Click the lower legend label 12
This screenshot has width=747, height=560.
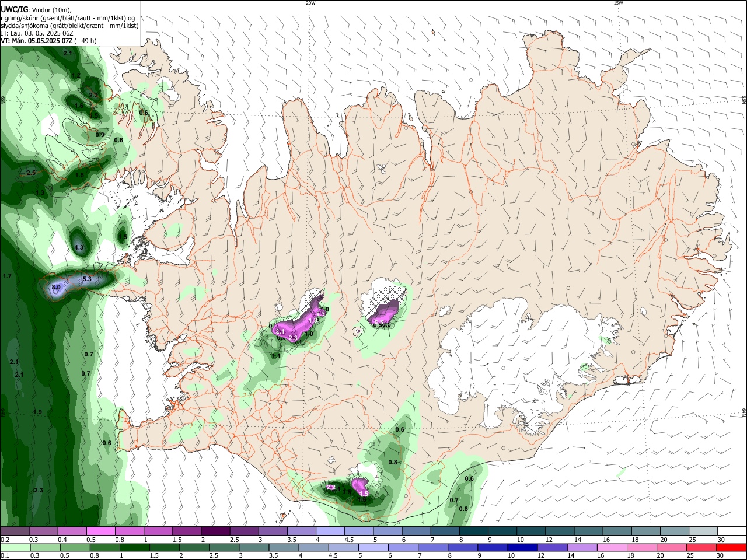coord(540,556)
